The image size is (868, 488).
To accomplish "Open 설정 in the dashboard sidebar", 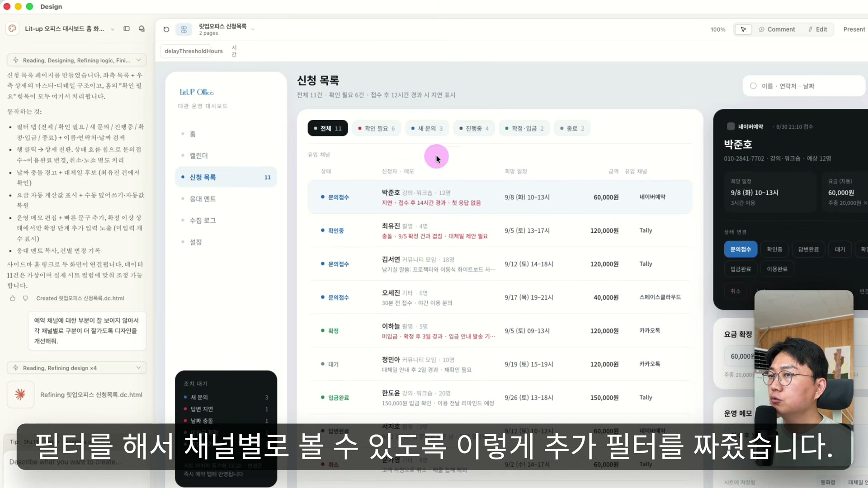I will (226, 242).
